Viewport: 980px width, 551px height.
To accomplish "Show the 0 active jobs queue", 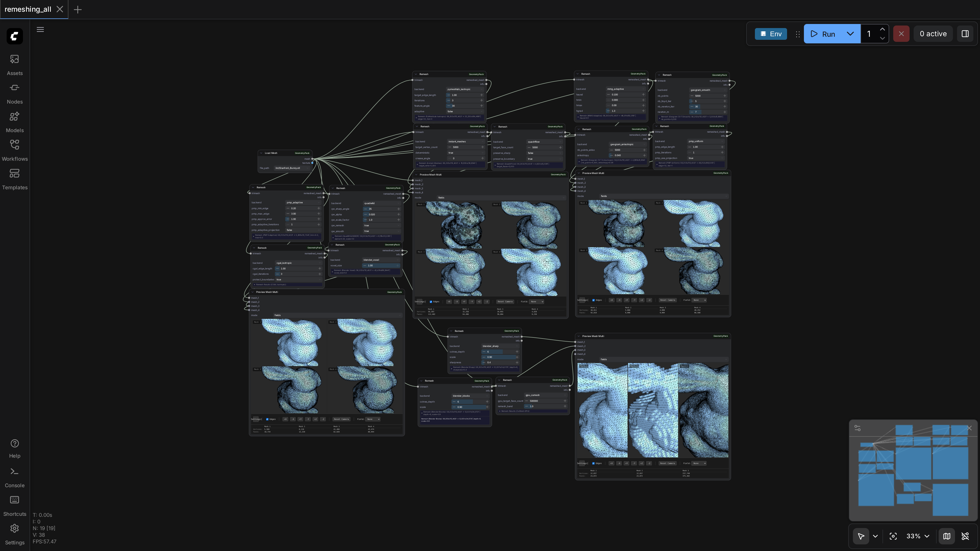I will point(933,34).
